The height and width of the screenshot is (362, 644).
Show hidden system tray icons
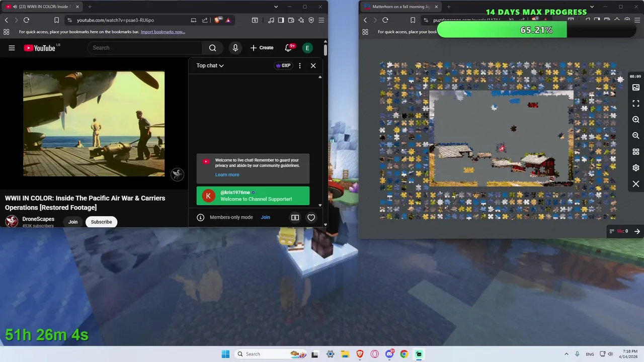[x=566, y=354]
